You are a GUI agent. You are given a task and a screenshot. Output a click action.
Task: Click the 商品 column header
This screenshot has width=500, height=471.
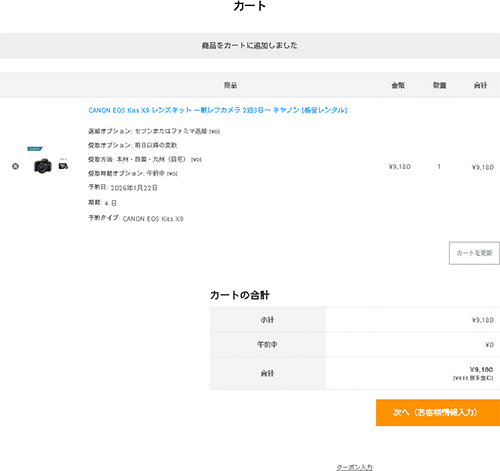tap(230, 85)
